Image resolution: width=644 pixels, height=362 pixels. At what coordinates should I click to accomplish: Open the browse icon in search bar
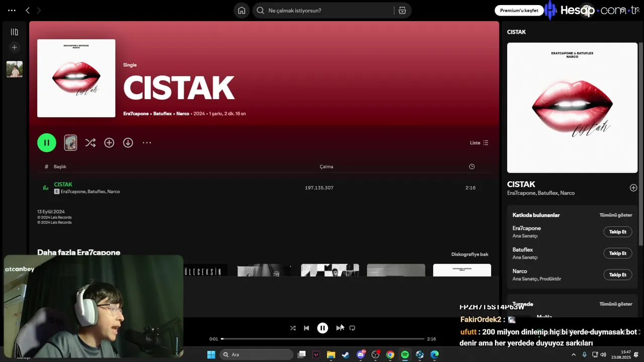coord(402,11)
